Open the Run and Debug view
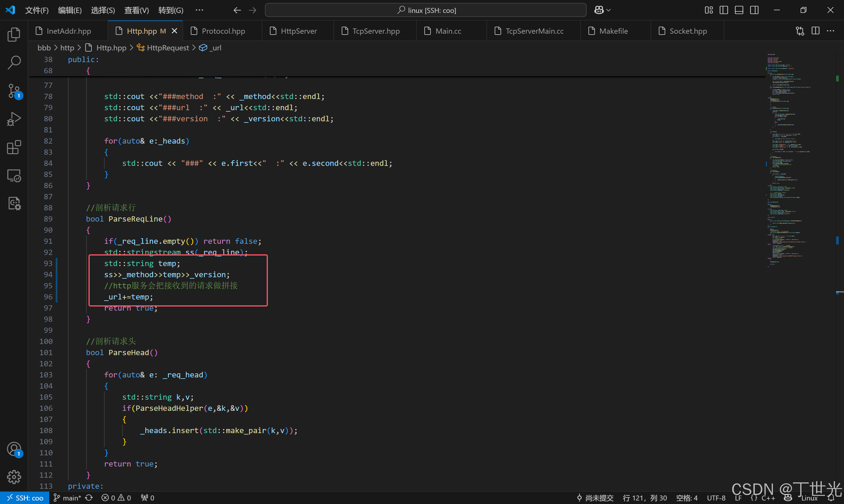 [x=13, y=119]
